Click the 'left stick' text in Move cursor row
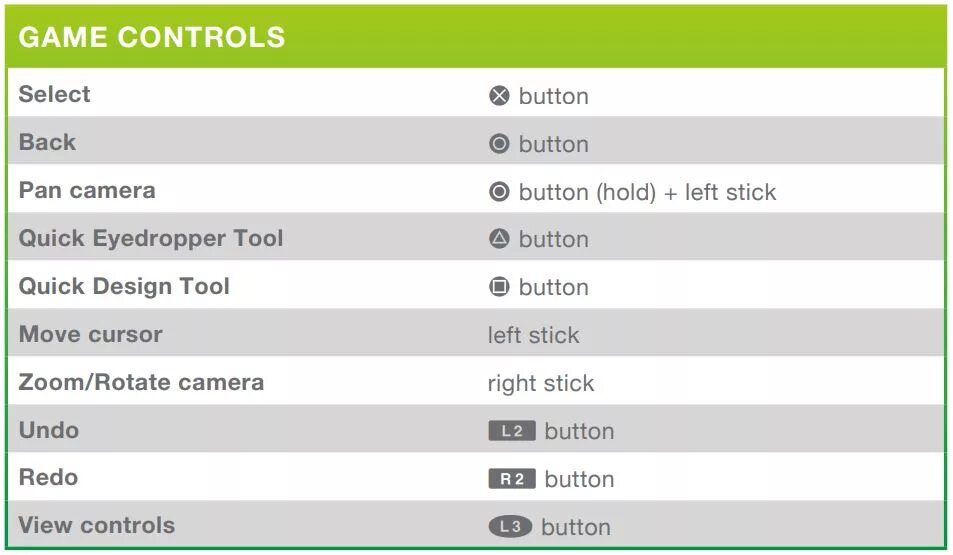The image size is (953, 555). (x=534, y=335)
